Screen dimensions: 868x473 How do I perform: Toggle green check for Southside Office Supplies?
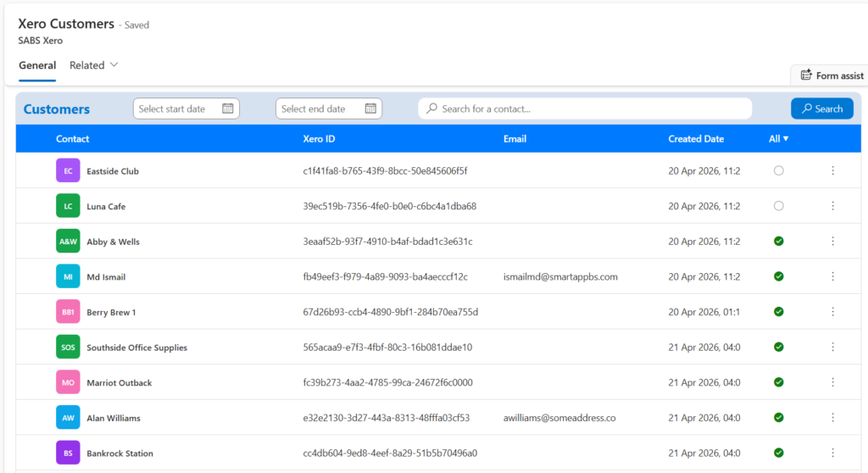point(778,347)
